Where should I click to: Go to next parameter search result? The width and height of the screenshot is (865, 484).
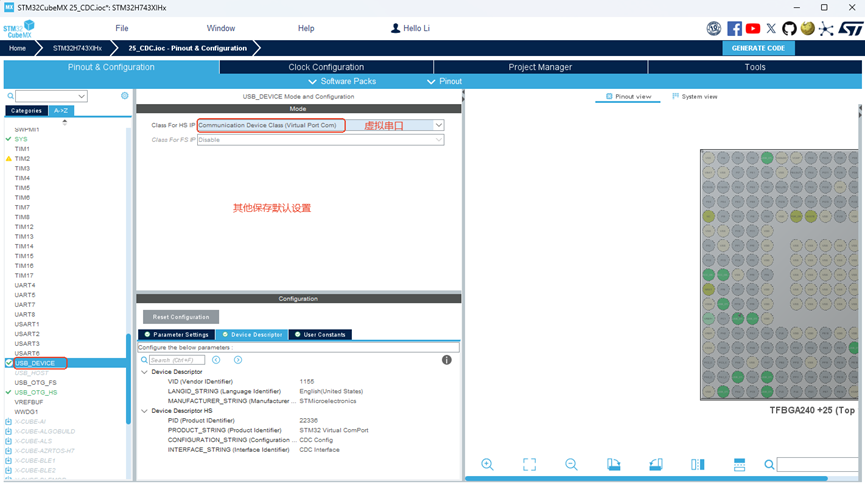tap(238, 360)
